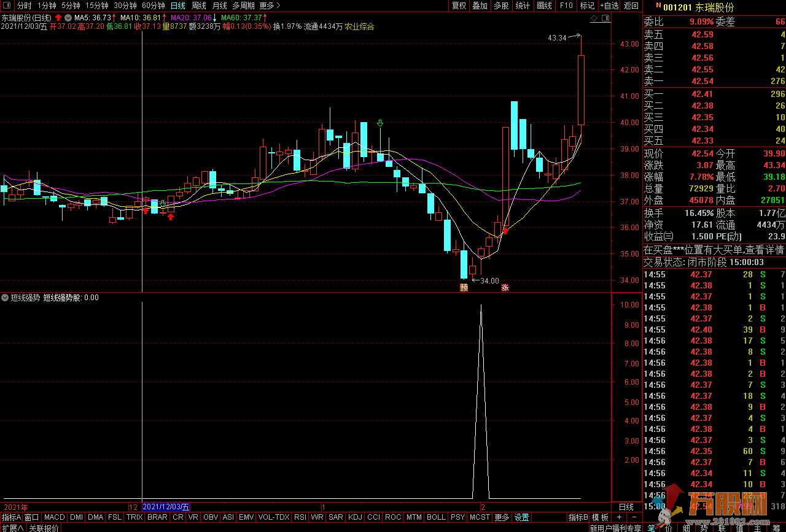The image size is (786, 532).
Task: Select TRIX indicator
Action: pyautogui.click(x=134, y=517)
